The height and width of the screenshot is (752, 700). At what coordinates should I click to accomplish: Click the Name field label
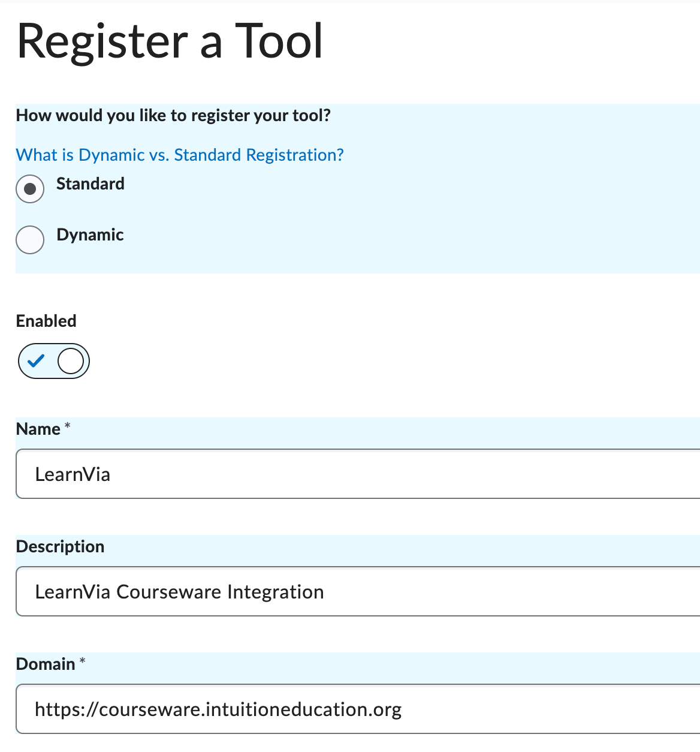[x=38, y=429]
